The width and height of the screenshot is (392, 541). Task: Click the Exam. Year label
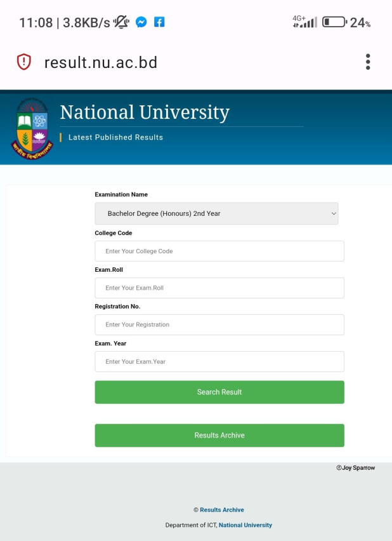[x=110, y=344]
